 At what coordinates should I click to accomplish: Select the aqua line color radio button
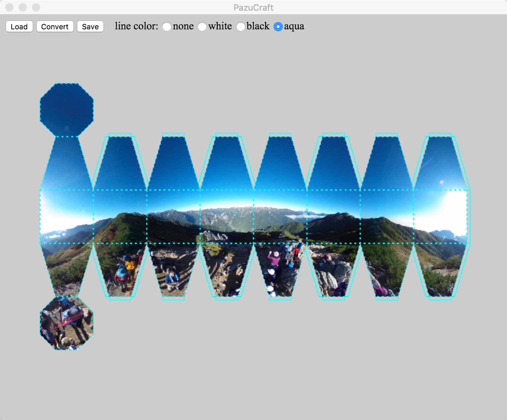[x=278, y=27]
